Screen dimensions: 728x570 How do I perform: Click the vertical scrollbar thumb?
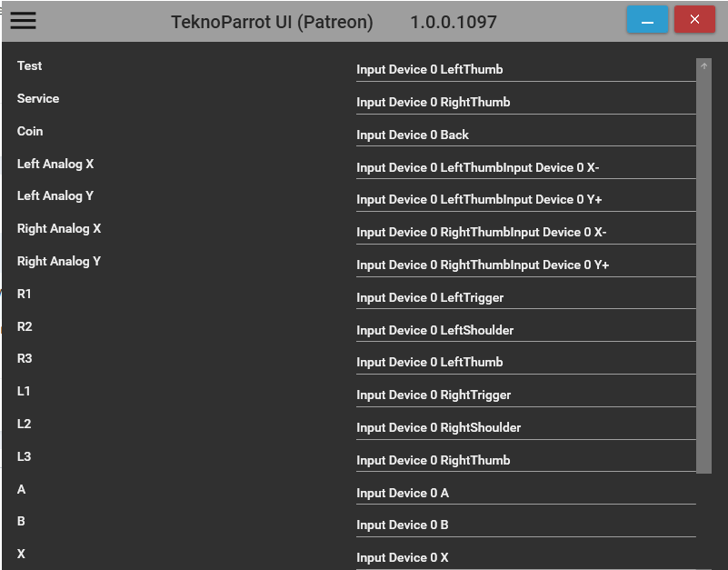coord(703,273)
